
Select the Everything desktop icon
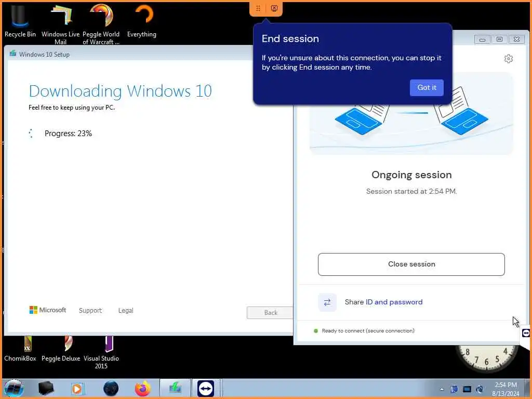[142, 21]
